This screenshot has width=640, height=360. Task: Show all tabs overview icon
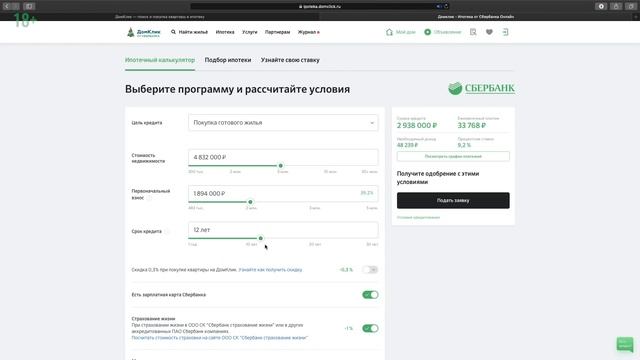tap(631, 6)
